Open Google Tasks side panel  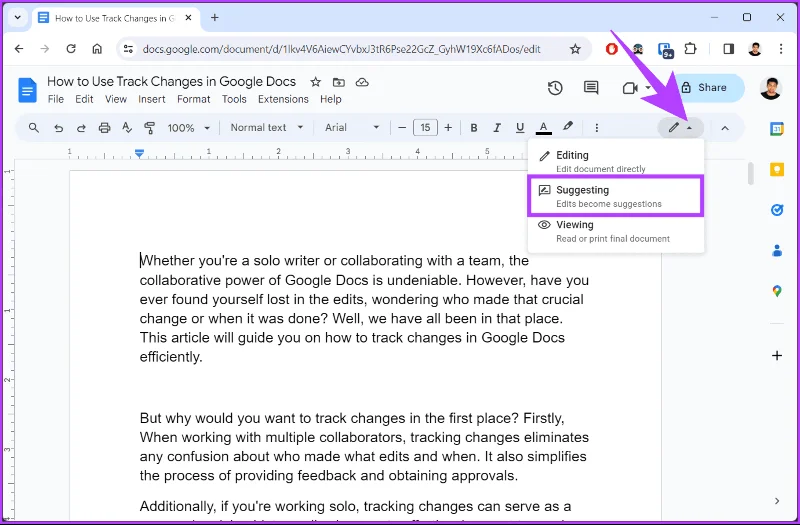[777, 210]
